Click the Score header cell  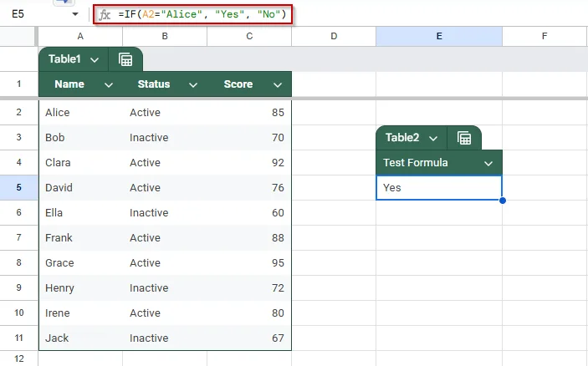(x=249, y=84)
